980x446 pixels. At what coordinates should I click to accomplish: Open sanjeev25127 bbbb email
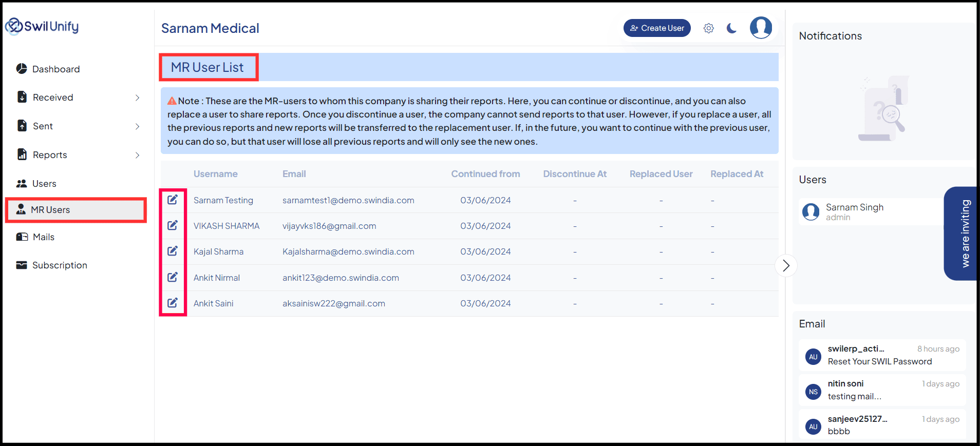(x=882, y=425)
